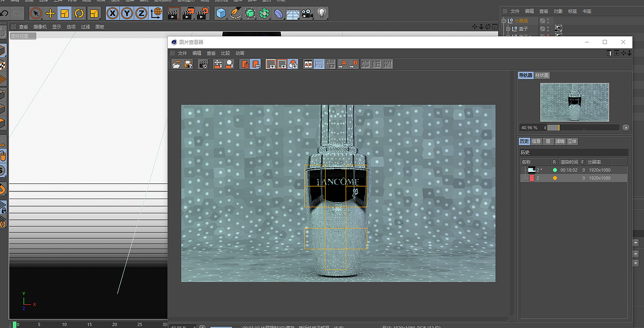Toggle the Z axis lock
This screenshot has height=328, width=644.
click(x=141, y=13)
